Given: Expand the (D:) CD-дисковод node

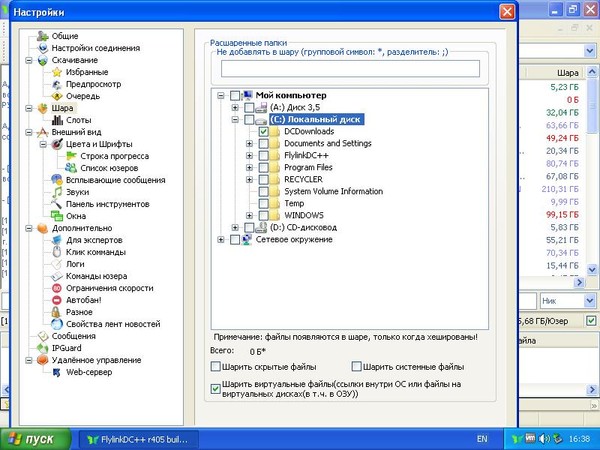Looking at the screenshot, I should pos(235,228).
